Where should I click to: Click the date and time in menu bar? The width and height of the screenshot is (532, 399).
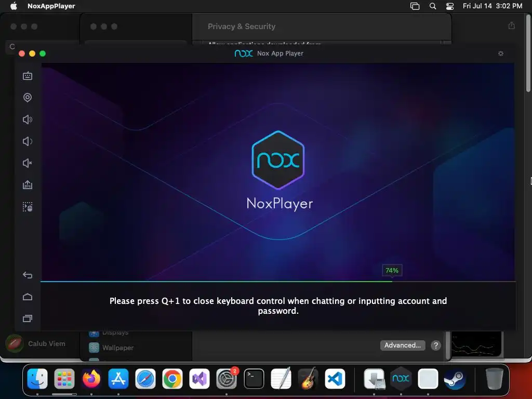tap(493, 6)
